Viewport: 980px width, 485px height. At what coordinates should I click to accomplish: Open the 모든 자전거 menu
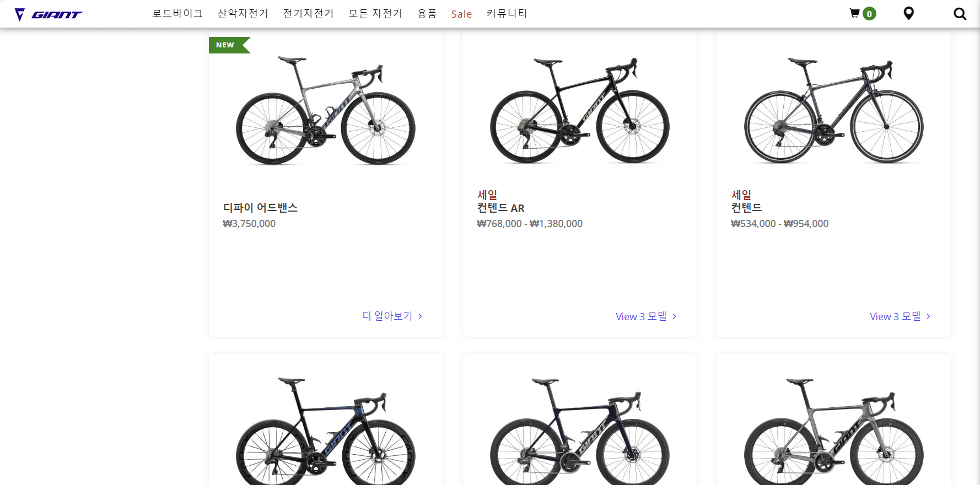(375, 13)
